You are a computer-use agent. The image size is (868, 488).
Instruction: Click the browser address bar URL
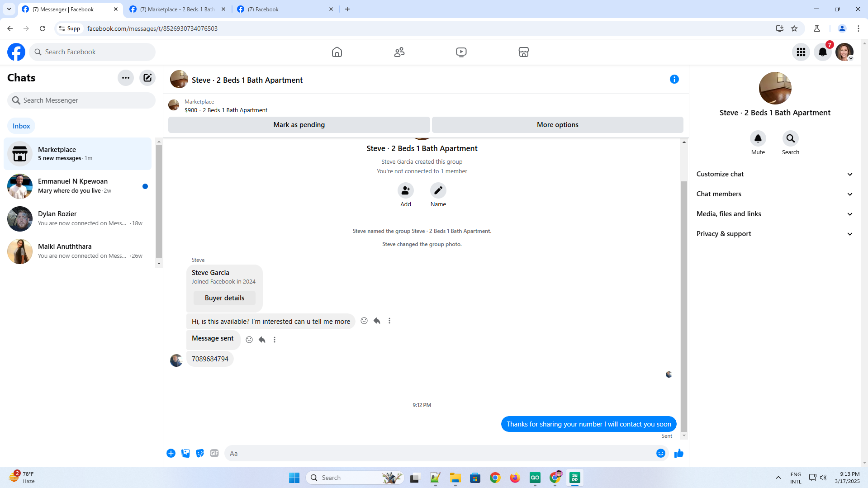pyautogui.click(x=152, y=28)
